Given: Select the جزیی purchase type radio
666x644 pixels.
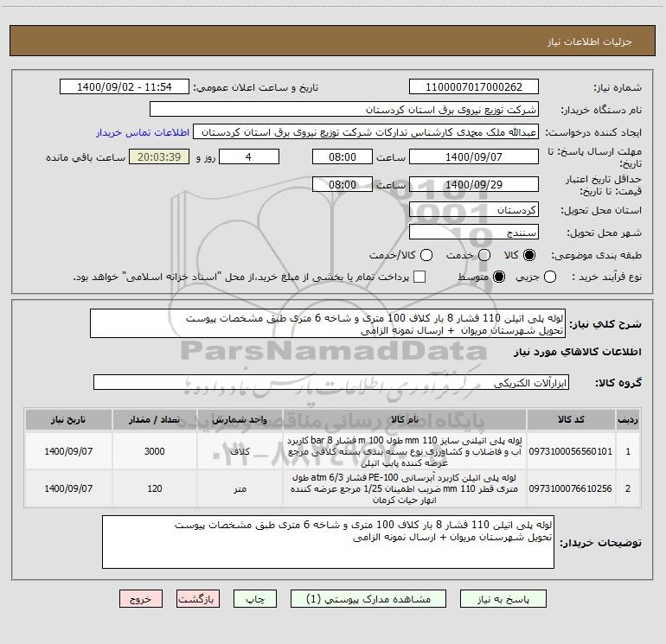Looking at the screenshot, I should point(550,277).
